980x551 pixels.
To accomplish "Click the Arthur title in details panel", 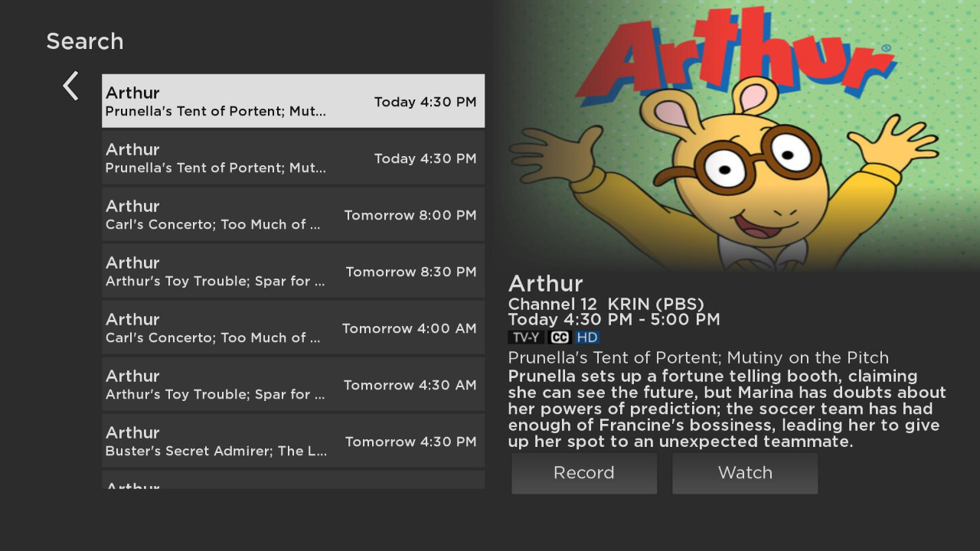I will point(545,284).
